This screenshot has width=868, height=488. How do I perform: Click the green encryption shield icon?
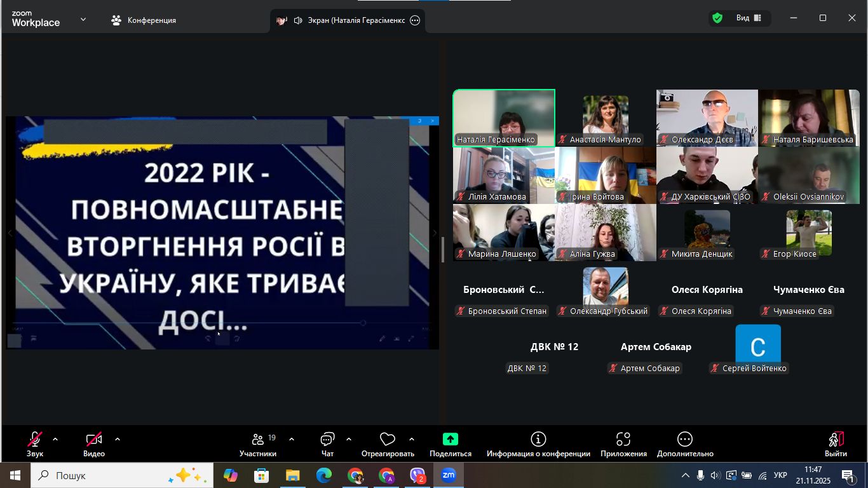[717, 18]
